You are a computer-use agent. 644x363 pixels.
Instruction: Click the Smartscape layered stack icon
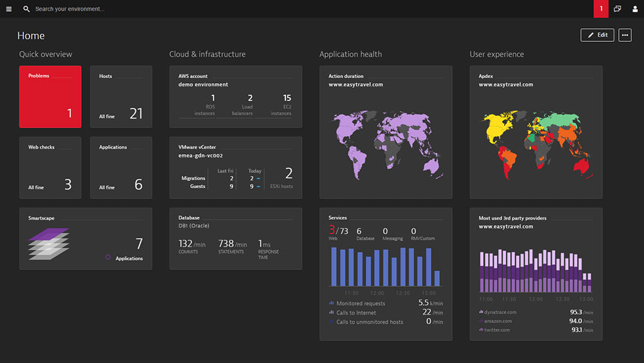click(49, 244)
